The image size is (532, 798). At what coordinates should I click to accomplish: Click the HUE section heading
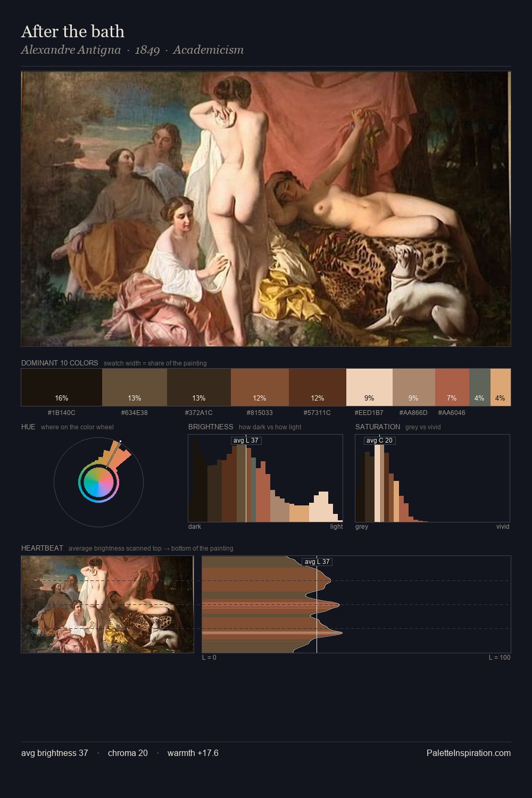pos(28,427)
